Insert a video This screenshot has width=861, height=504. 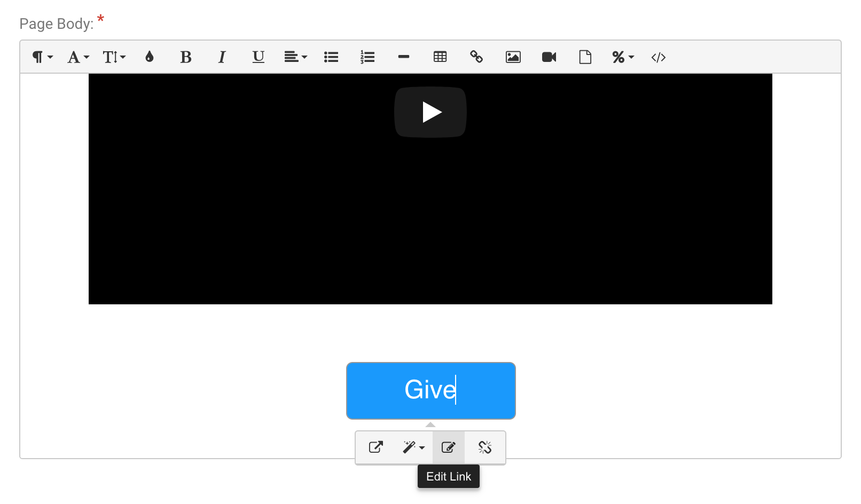coord(549,57)
